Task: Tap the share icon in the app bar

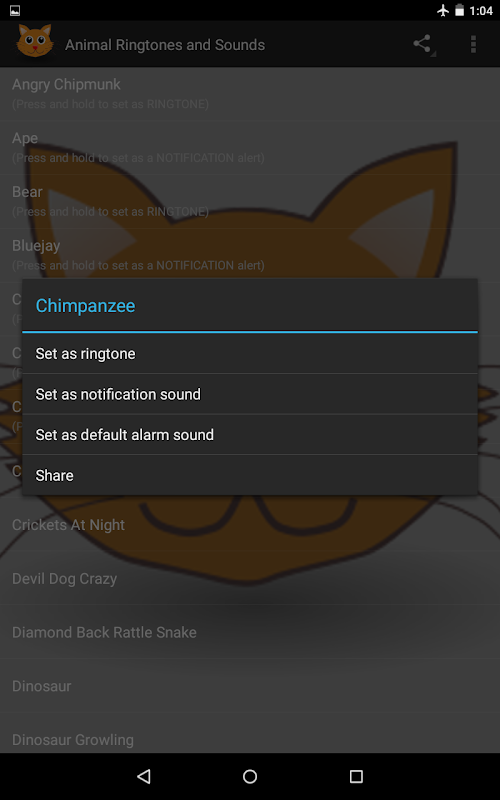Action: (423, 44)
